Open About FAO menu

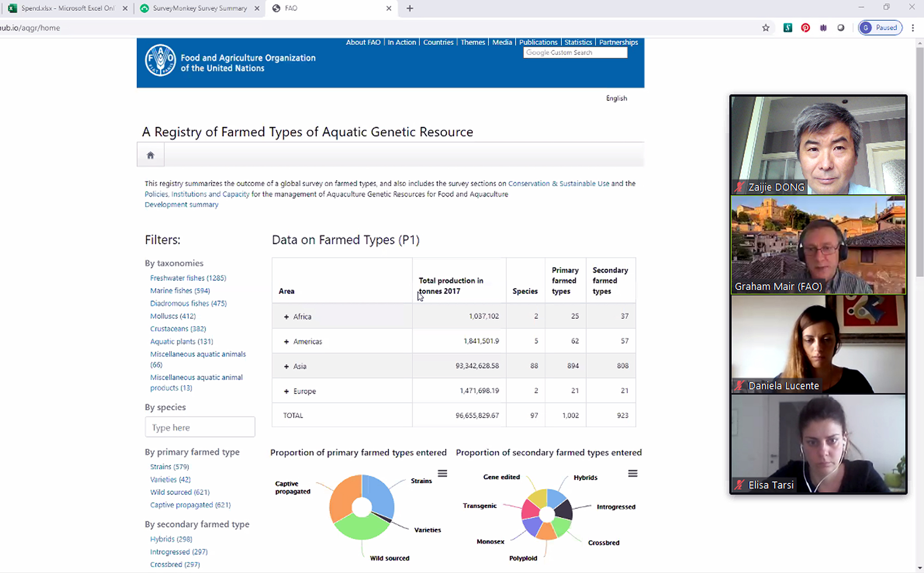click(x=363, y=42)
